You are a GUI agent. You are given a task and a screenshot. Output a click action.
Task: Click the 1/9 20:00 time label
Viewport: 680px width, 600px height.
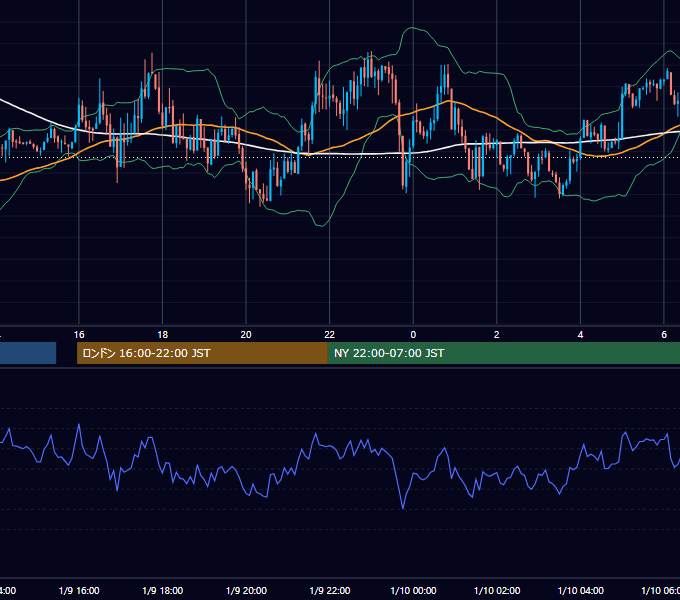click(x=246, y=590)
